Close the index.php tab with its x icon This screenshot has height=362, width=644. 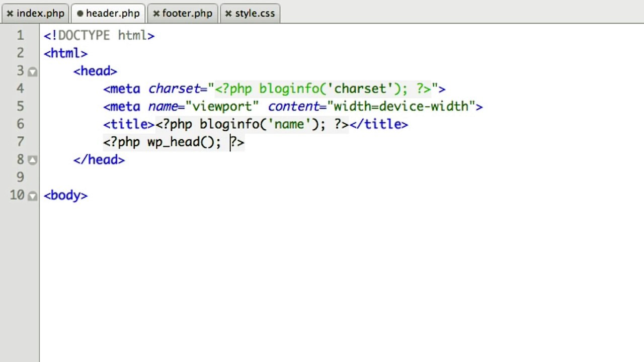[x=10, y=14]
